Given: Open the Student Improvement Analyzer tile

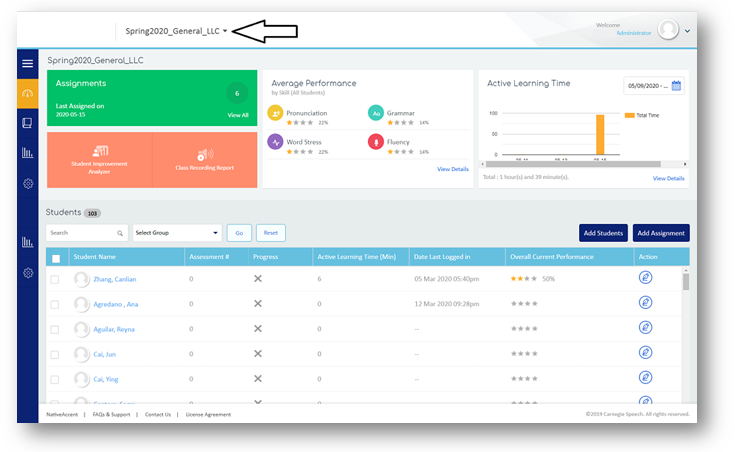Looking at the screenshot, I should click(99, 160).
